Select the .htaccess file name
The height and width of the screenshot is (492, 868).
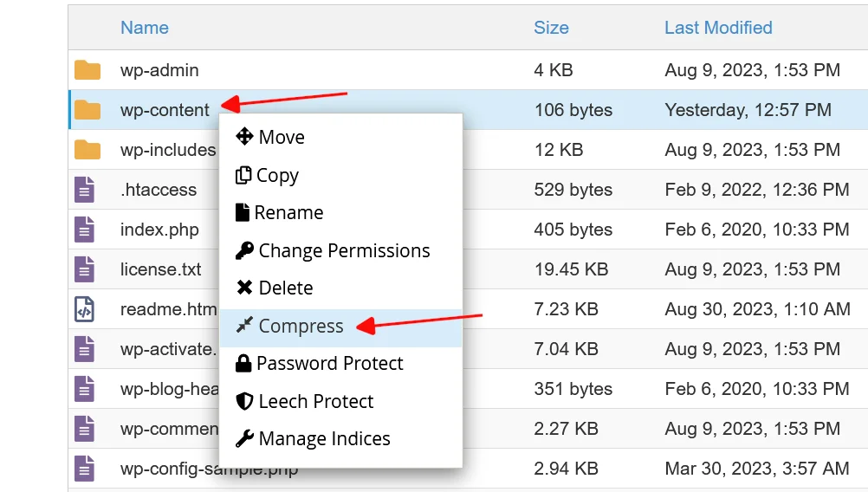tap(159, 190)
